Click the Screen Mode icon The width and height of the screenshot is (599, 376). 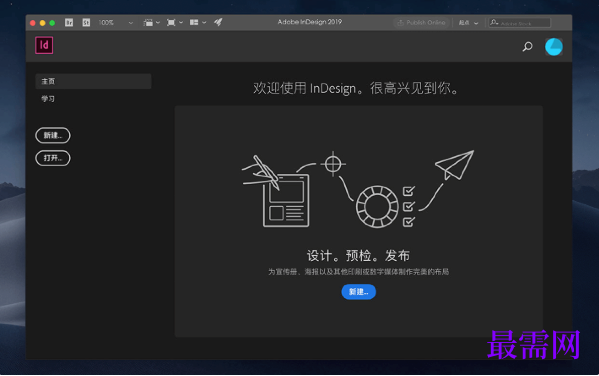click(x=171, y=23)
